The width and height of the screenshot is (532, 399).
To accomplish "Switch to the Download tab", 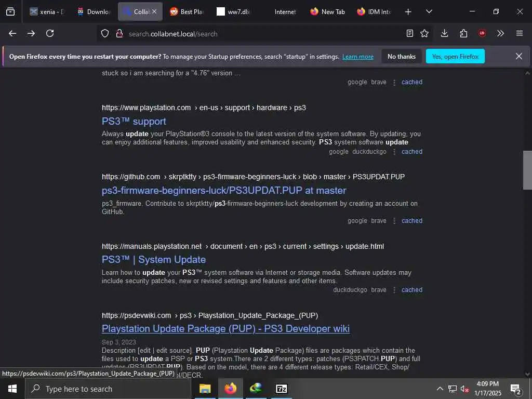I will tap(94, 11).
